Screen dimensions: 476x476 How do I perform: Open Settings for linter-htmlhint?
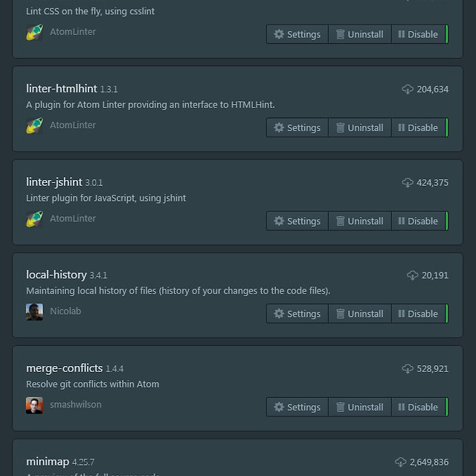coord(297,128)
